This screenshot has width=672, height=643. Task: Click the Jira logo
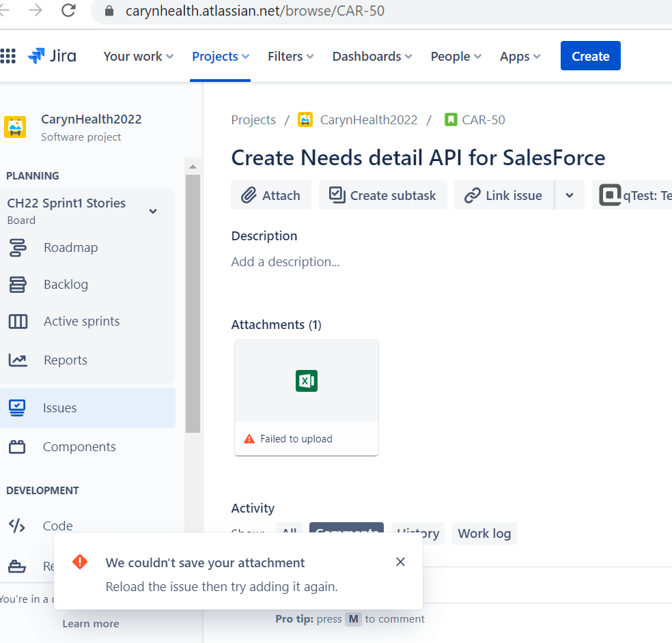(x=52, y=56)
